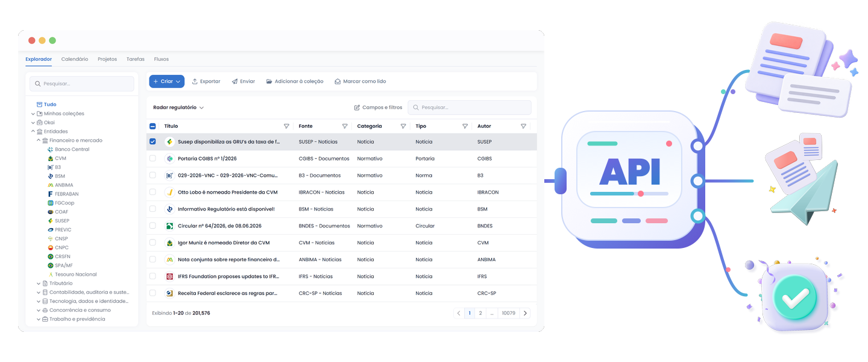Expand the Contabilidade, auditoria tree node
The height and width of the screenshot is (362, 868).
[39, 292]
